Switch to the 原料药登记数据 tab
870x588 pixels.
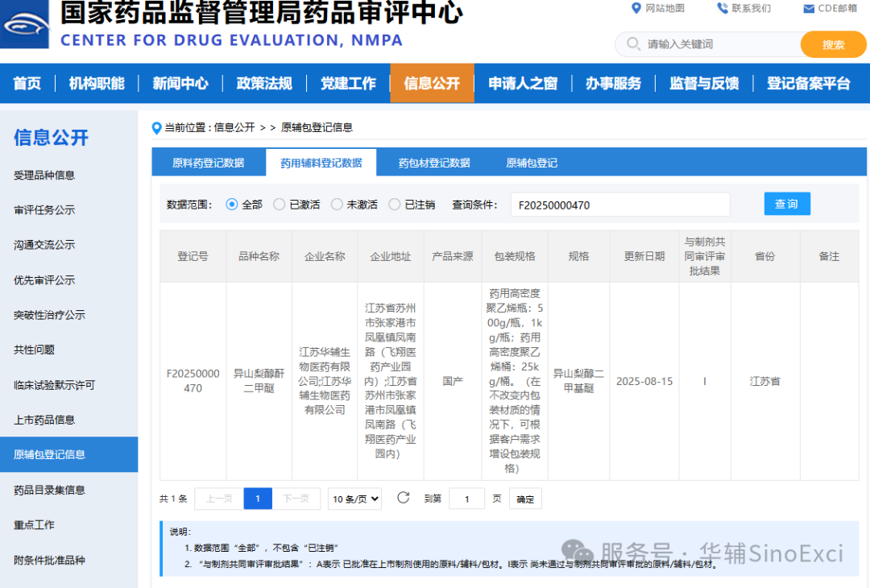[208, 163]
